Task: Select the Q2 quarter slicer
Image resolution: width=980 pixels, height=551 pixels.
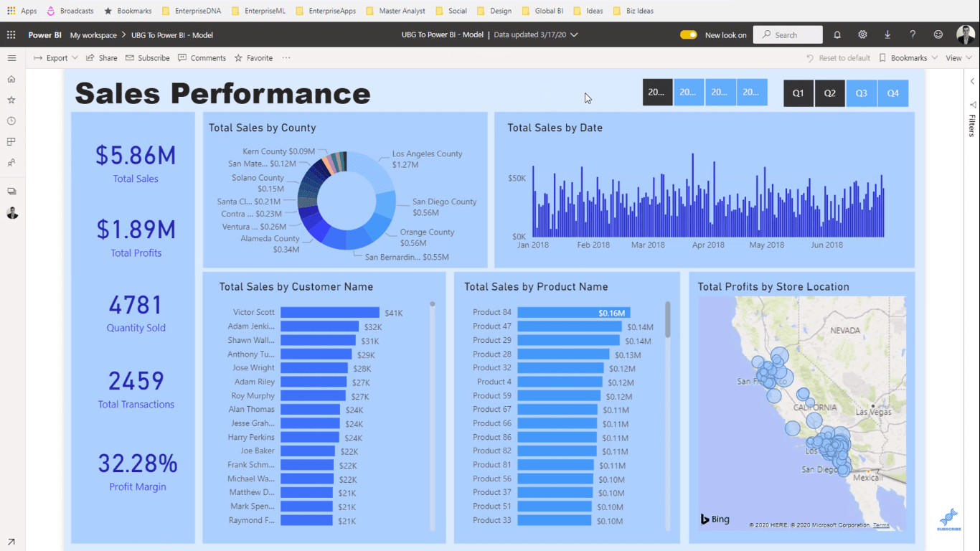Action: pyautogui.click(x=830, y=93)
